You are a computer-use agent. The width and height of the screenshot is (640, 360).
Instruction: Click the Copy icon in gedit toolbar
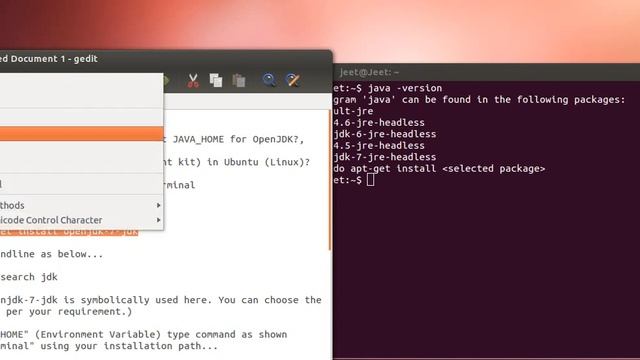(216, 80)
